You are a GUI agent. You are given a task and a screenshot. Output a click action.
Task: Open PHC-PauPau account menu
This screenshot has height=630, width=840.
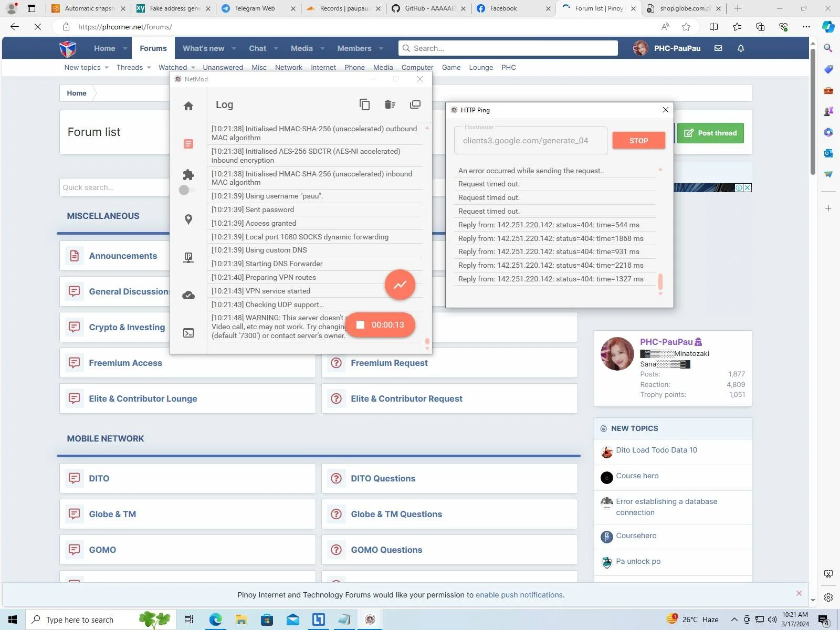(667, 48)
